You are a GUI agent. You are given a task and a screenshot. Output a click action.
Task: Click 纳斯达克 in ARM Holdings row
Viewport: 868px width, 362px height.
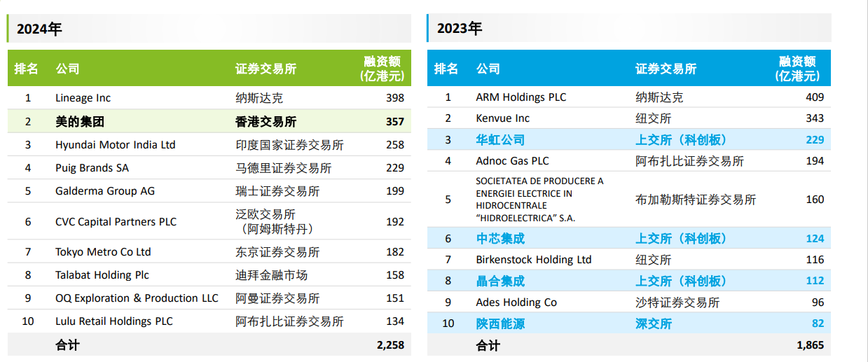pyautogui.click(x=659, y=97)
